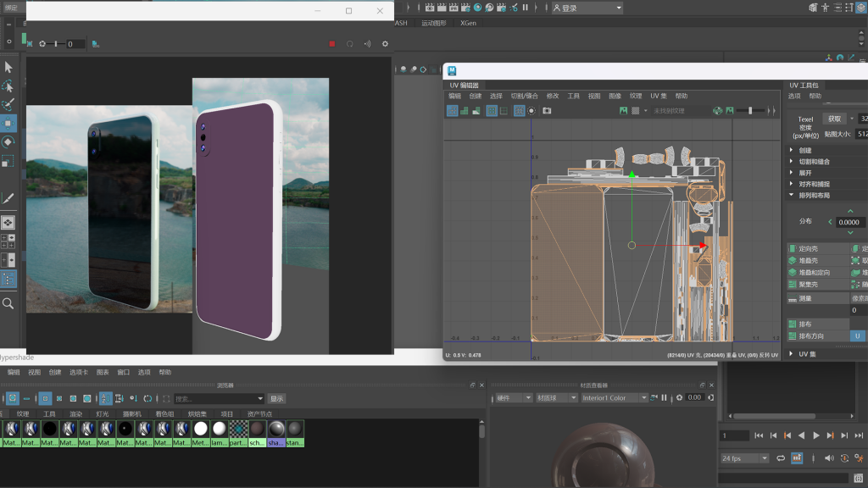Activate the move tool in toolbox
Viewport: 868px width, 488px height.
point(8,124)
